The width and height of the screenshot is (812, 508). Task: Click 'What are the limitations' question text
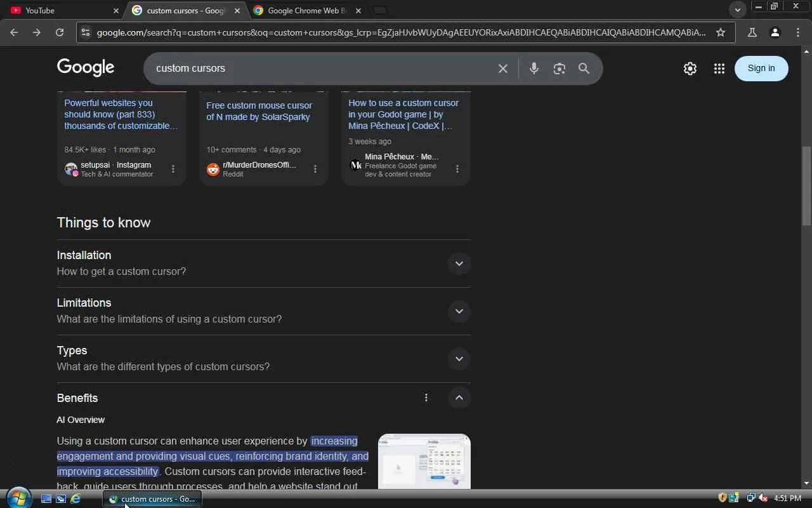(x=169, y=319)
